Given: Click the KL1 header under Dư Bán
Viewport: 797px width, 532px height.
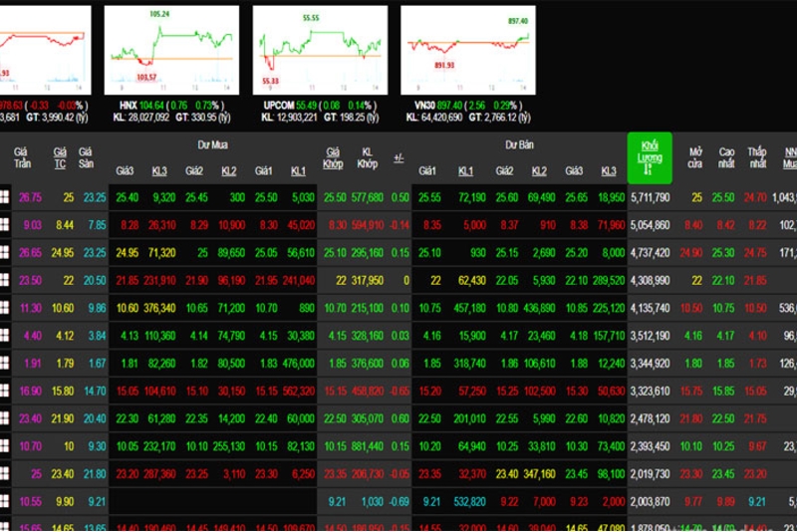Looking at the screenshot, I should coord(466,171).
